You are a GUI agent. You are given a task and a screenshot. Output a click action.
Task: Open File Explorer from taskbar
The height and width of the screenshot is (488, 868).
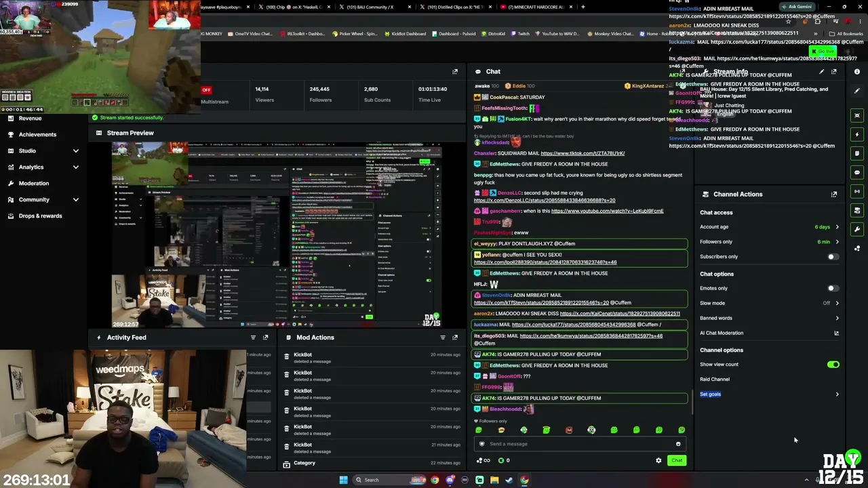(x=494, y=480)
